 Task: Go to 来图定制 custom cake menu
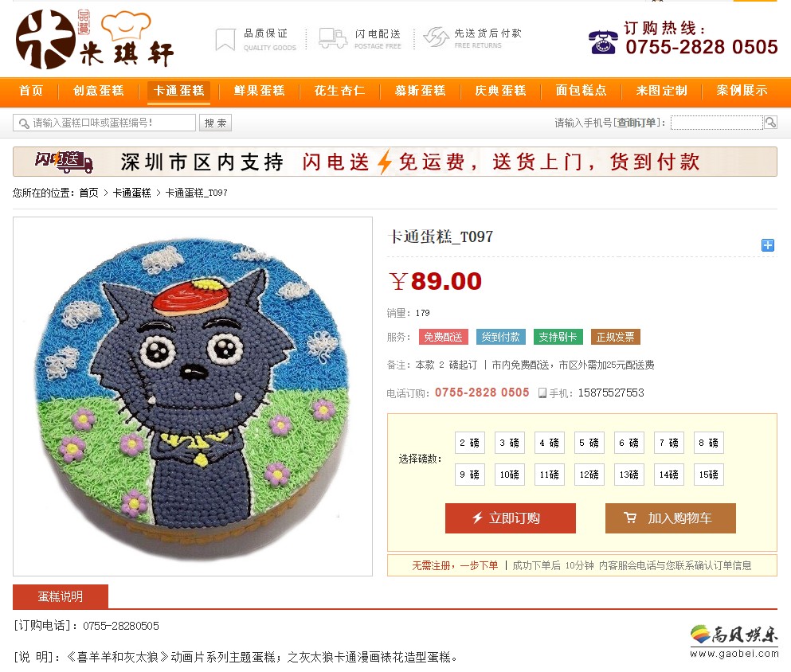[x=662, y=91]
